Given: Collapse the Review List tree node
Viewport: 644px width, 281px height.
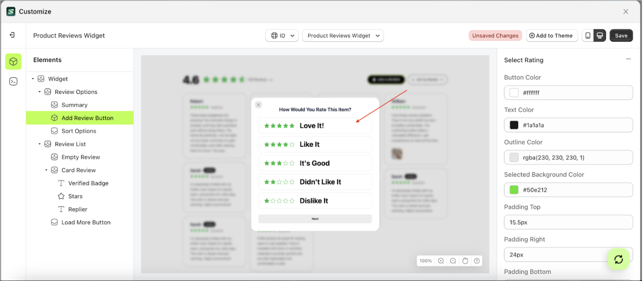Looking at the screenshot, I should click(40, 144).
